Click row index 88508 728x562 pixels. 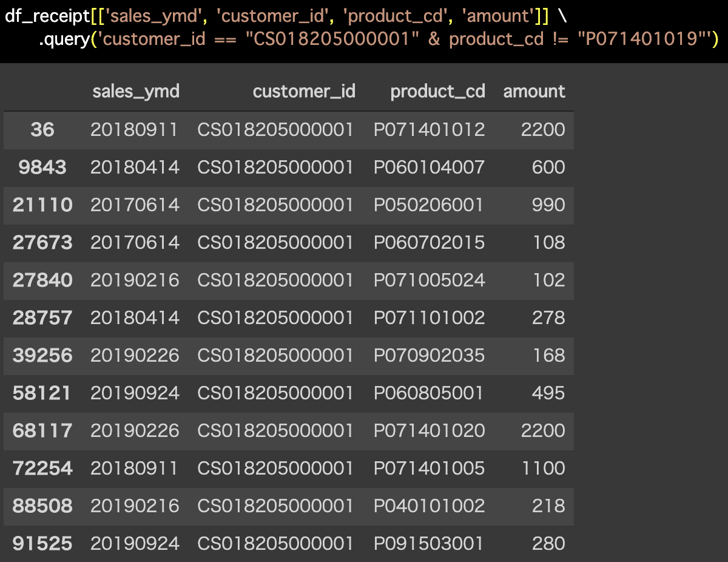[x=42, y=506]
